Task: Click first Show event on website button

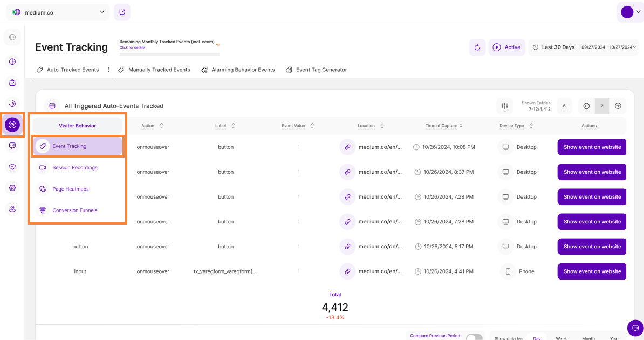Action: (x=592, y=147)
